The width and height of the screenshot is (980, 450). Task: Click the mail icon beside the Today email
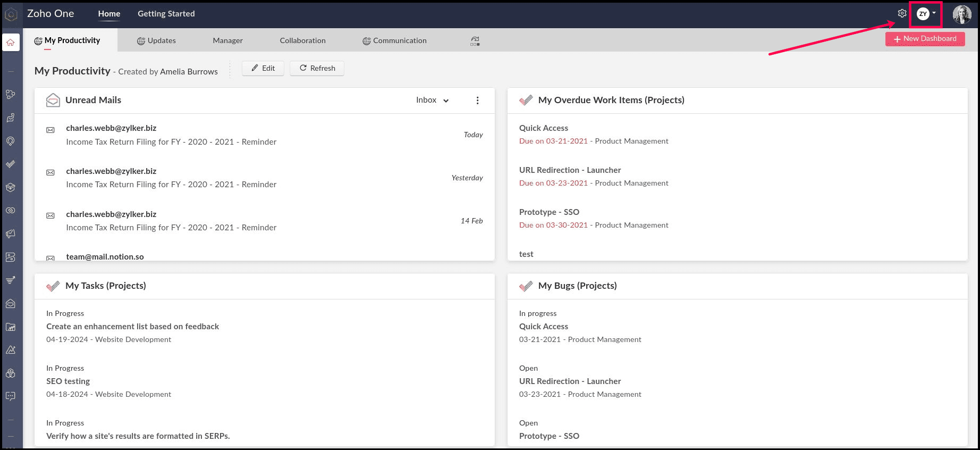(x=50, y=130)
